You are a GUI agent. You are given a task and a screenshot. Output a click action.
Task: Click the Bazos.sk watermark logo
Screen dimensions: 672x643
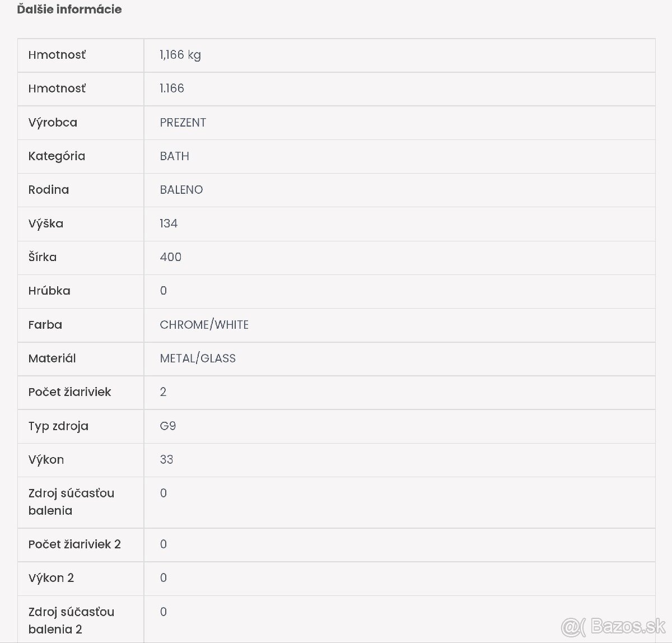pos(613,625)
